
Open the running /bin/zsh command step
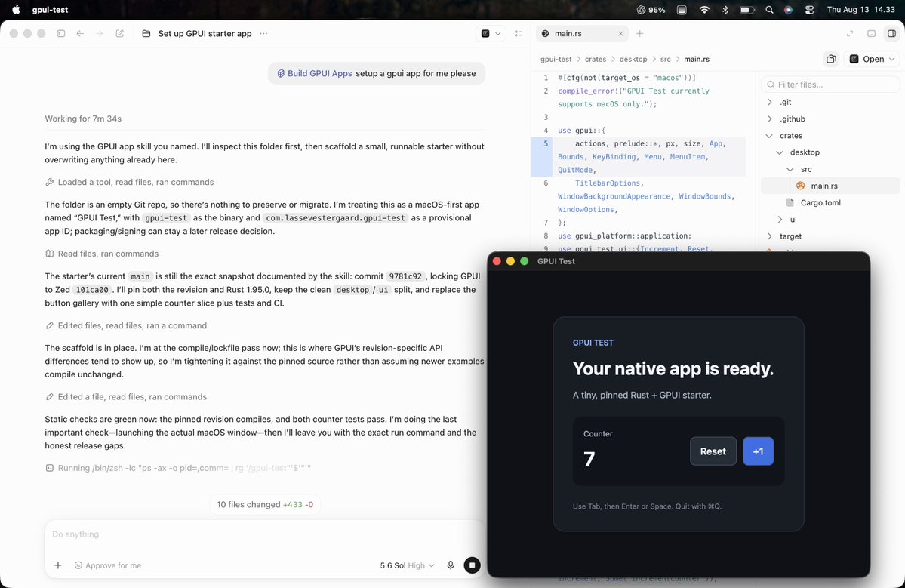tap(178, 468)
